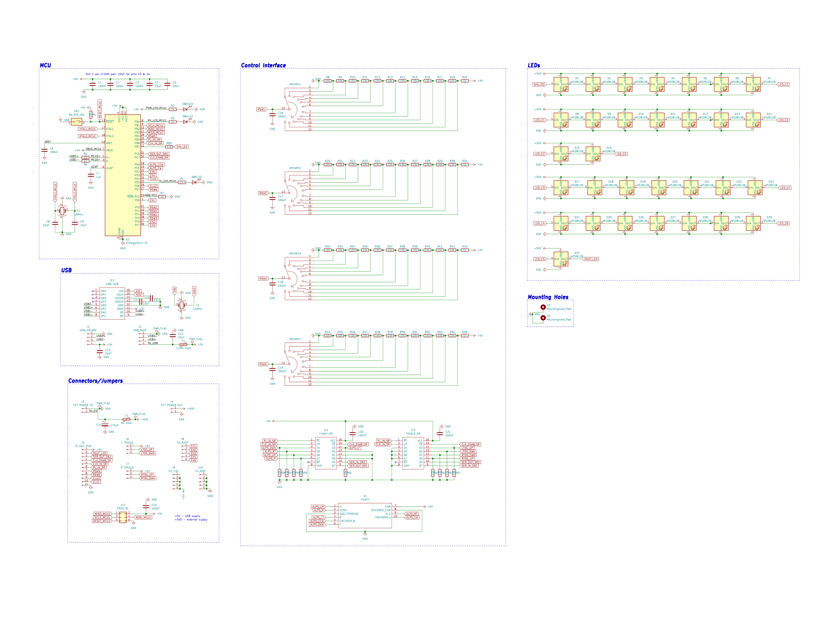
Task: Select the R65 470 ohm resistor
Action: 169,147
